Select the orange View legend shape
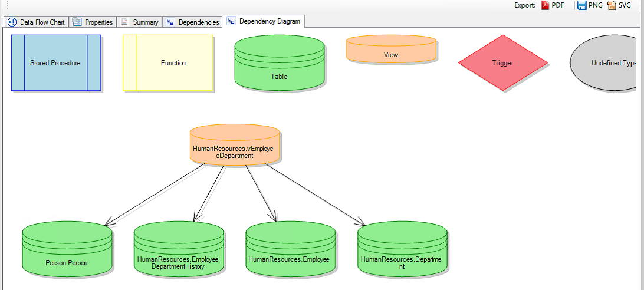The width and height of the screenshot is (644, 290). coord(391,49)
